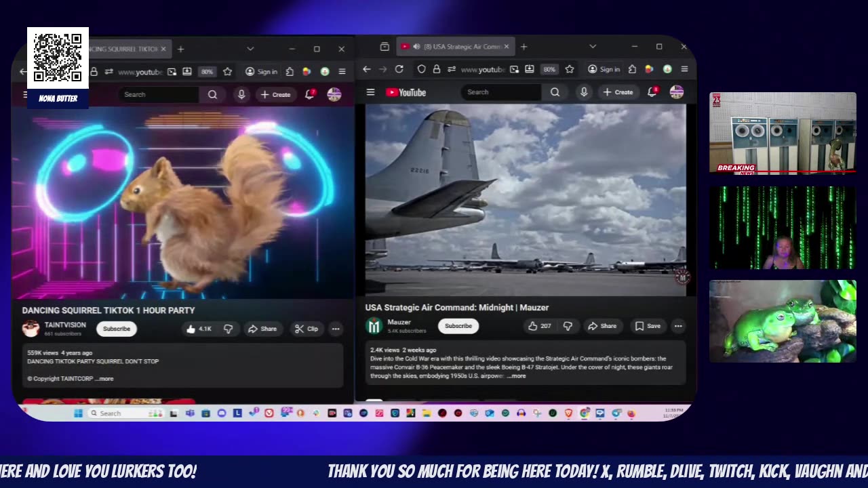Open Mauzer channel avatar
Screen dimensions: 868x488
pyautogui.click(x=374, y=326)
